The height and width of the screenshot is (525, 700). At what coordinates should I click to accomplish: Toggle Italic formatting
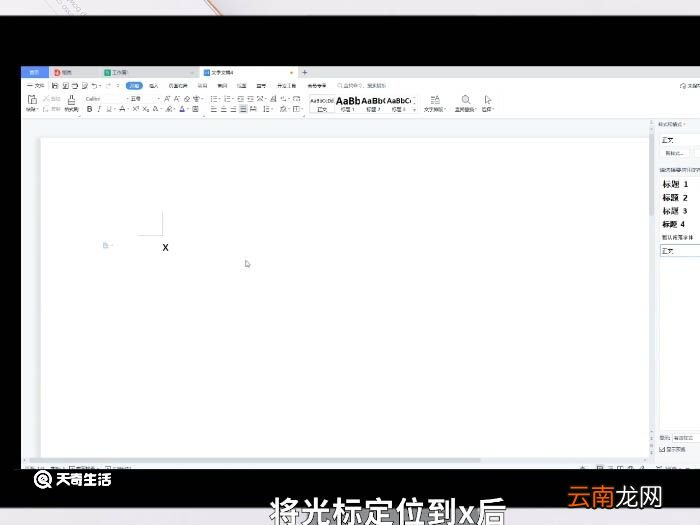pyautogui.click(x=99, y=109)
